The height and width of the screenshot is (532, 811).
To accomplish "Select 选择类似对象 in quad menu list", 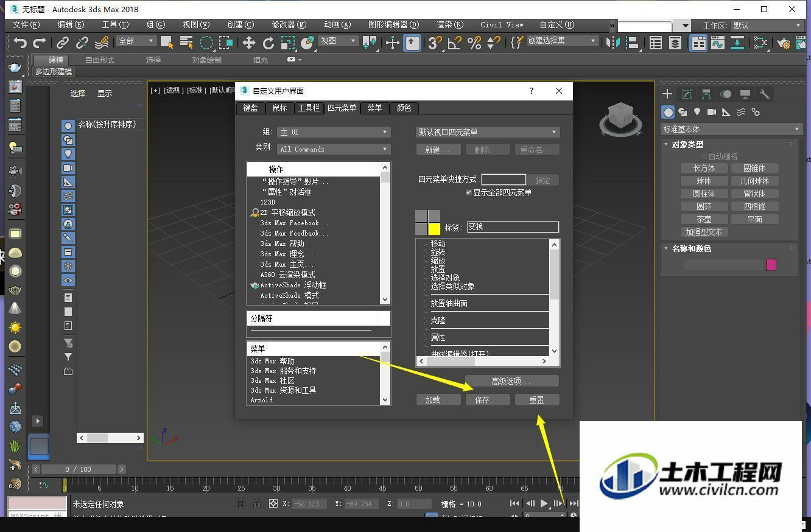I will click(452, 286).
